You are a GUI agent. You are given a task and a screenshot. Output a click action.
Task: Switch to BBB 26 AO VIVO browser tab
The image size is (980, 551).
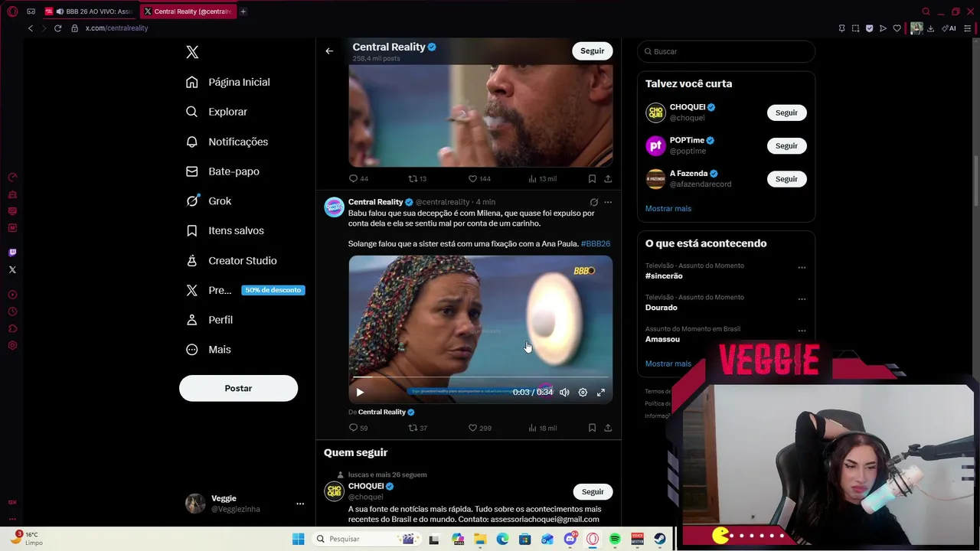pos(90,11)
